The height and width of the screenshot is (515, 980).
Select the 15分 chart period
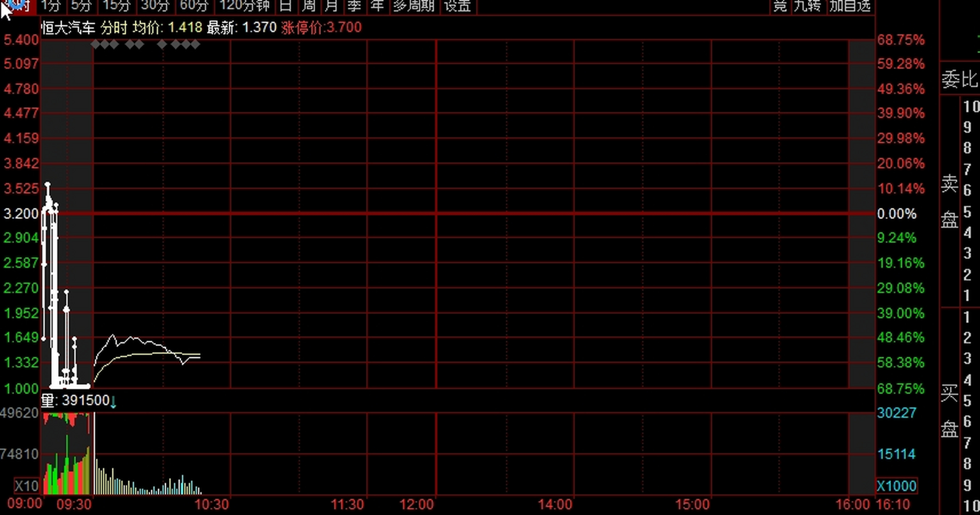tap(117, 6)
